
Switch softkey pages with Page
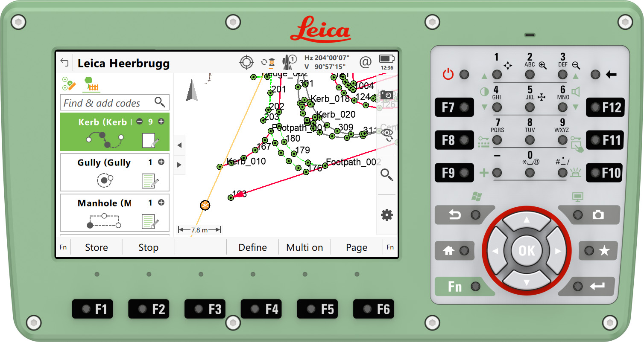point(356,247)
